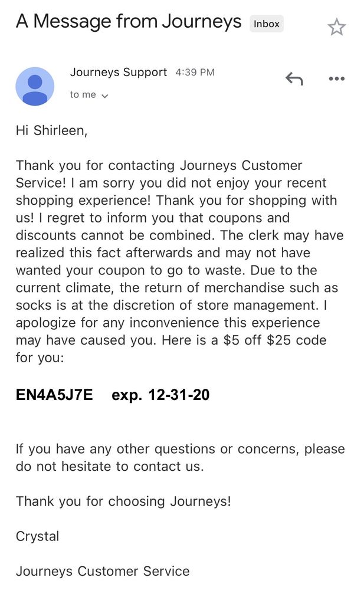Screen dimensions: 364x590
Task: Click the reply arrow icon
Action: click(x=294, y=78)
